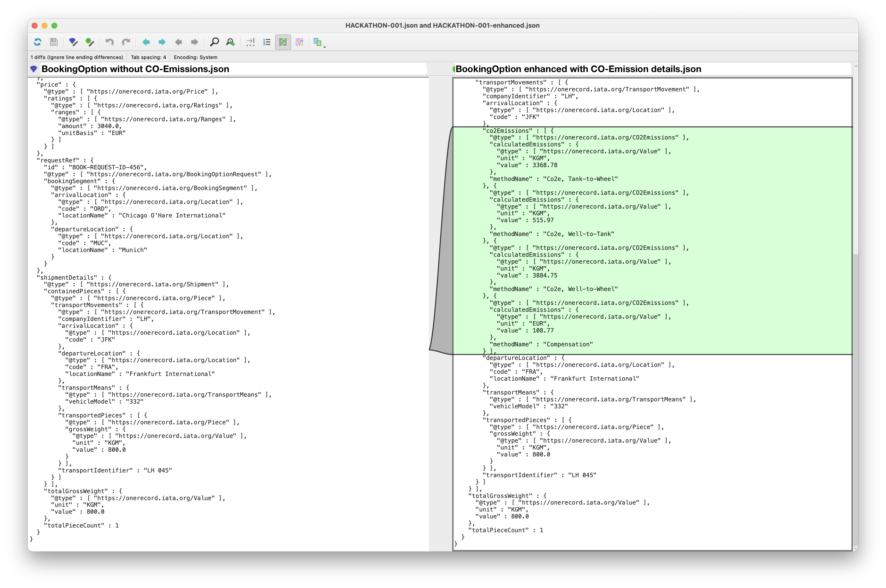
Task: Go to previous diff gray arrow
Action: pyautogui.click(x=179, y=42)
